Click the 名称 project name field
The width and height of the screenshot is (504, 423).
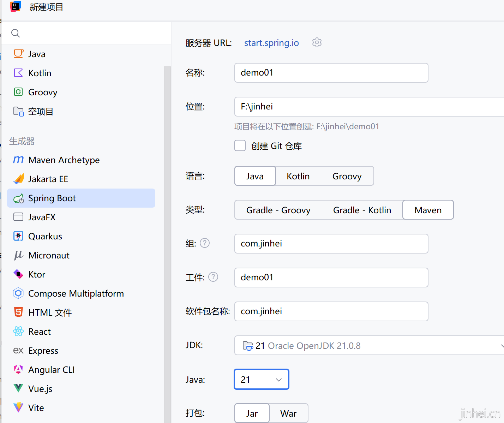331,73
